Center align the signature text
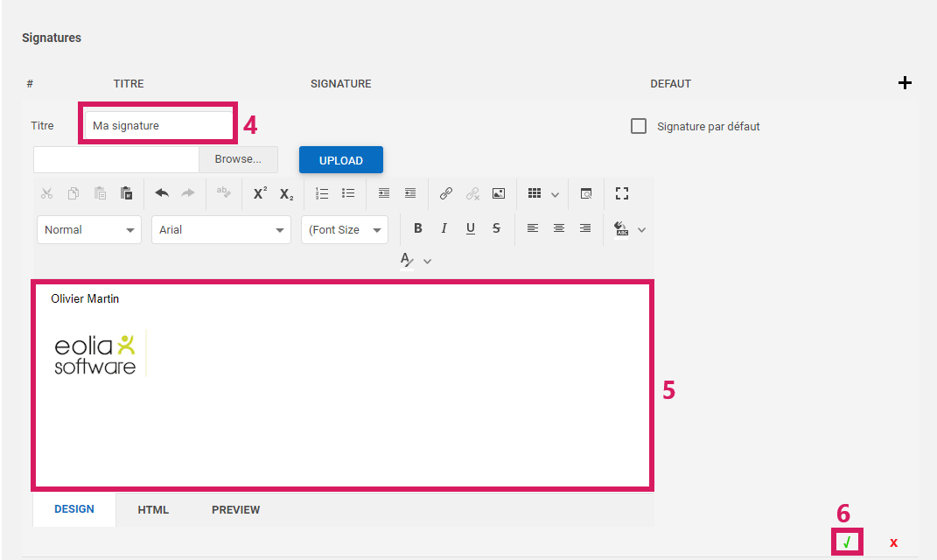 click(x=559, y=228)
